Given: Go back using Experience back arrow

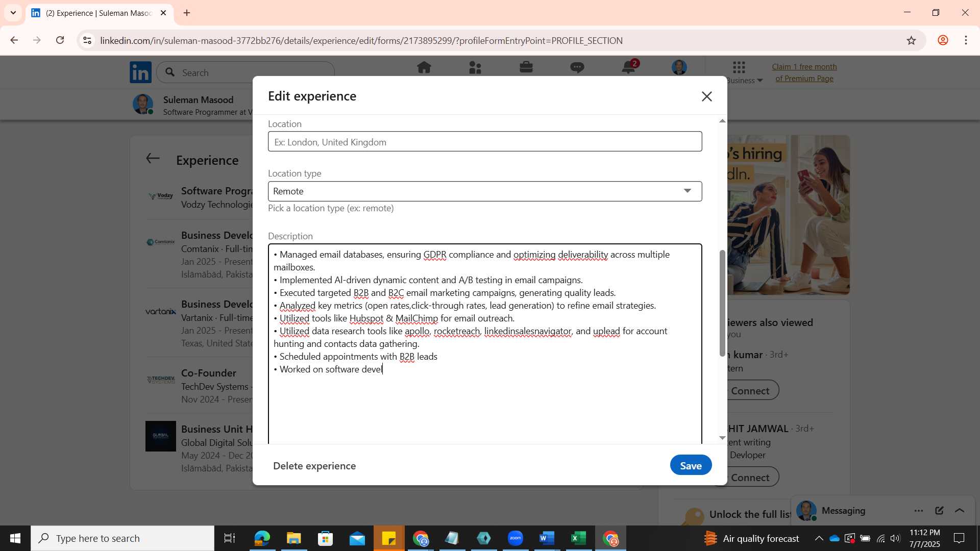Looking at the screenshot, I should 153,159.
